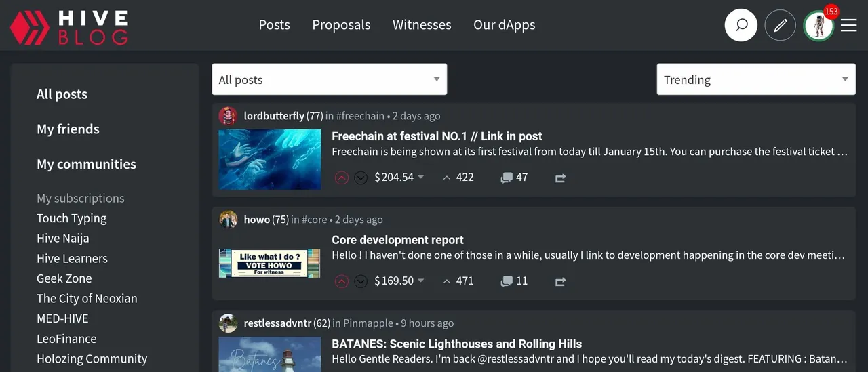Open the 9 hours ago timestamp

(427, 323)
